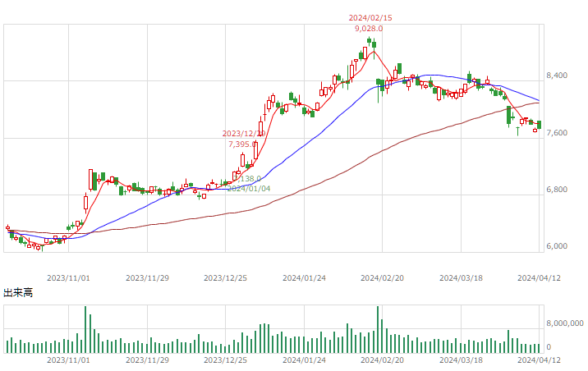Click the tallest volume bar in early November
This screenshot has width=588, height=371.
[x=85, y=329]
